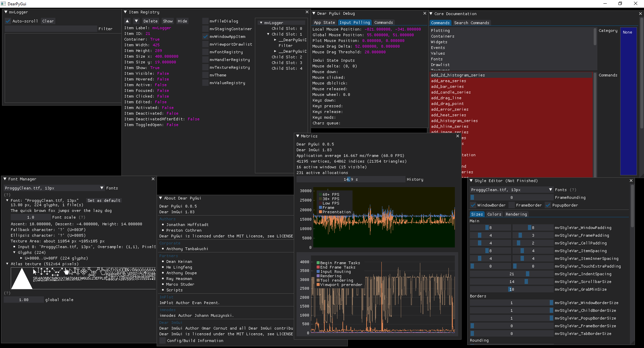Collapse the mvLogger tree node in Item Registry

click(261, 23)
